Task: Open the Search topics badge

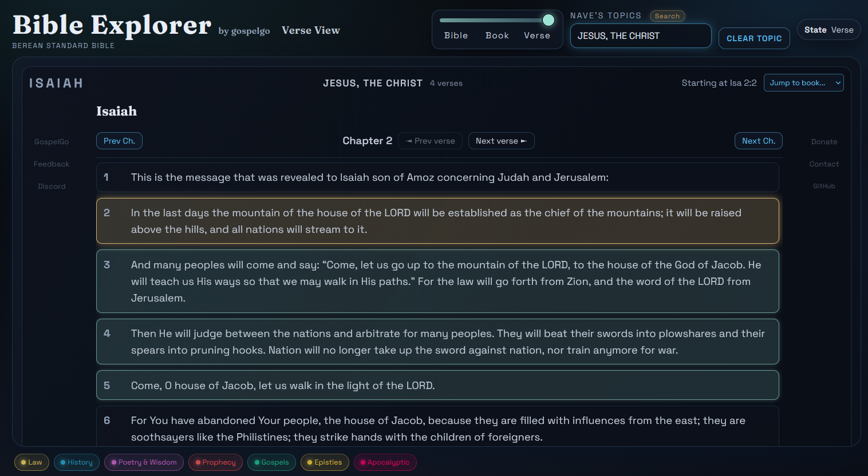Action: pyautogui.click(x=668, y=16)
